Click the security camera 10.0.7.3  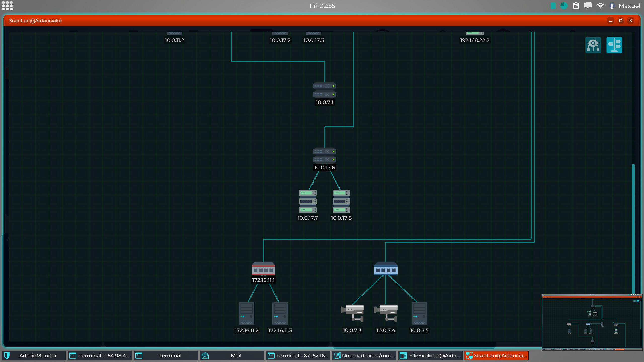click(x=352, y=313)
